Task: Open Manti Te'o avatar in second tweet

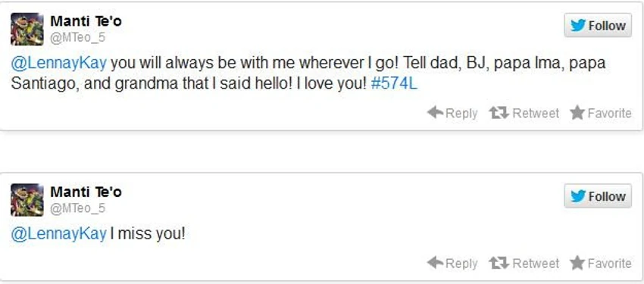Action: [27, 200]
